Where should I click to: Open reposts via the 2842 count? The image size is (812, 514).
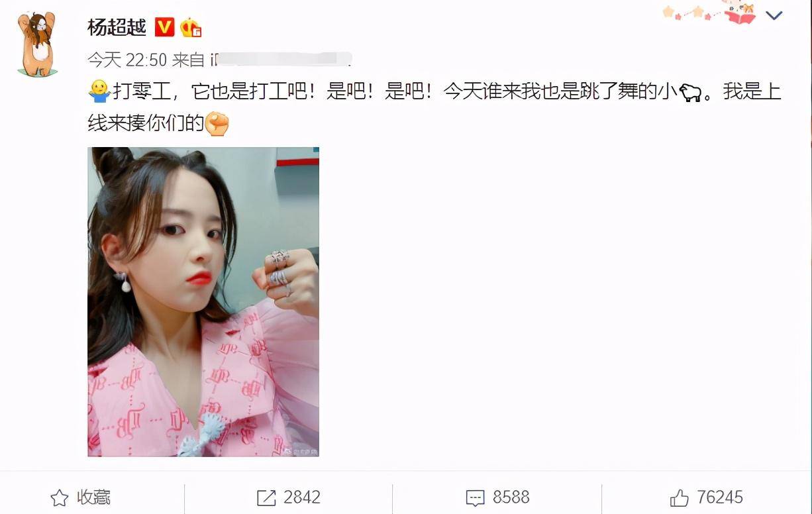point(301,497)
